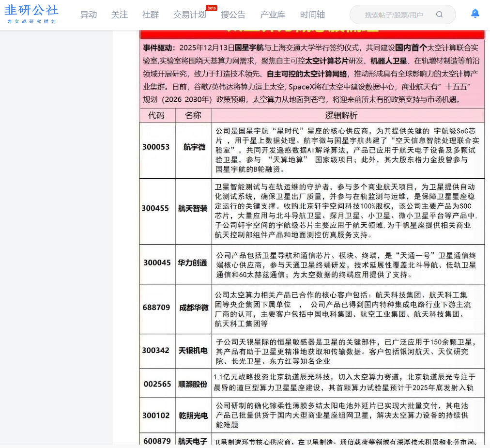Click stock name 乾照光电
490x448 pixels.
pos(194,416)
